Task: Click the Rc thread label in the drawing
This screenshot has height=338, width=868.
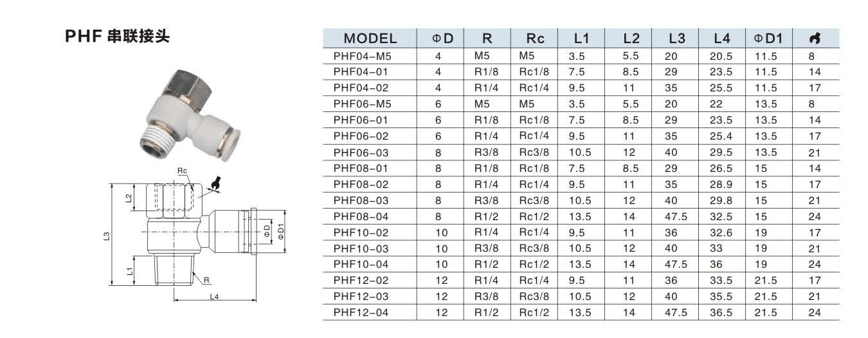Action: pos(183,171)
